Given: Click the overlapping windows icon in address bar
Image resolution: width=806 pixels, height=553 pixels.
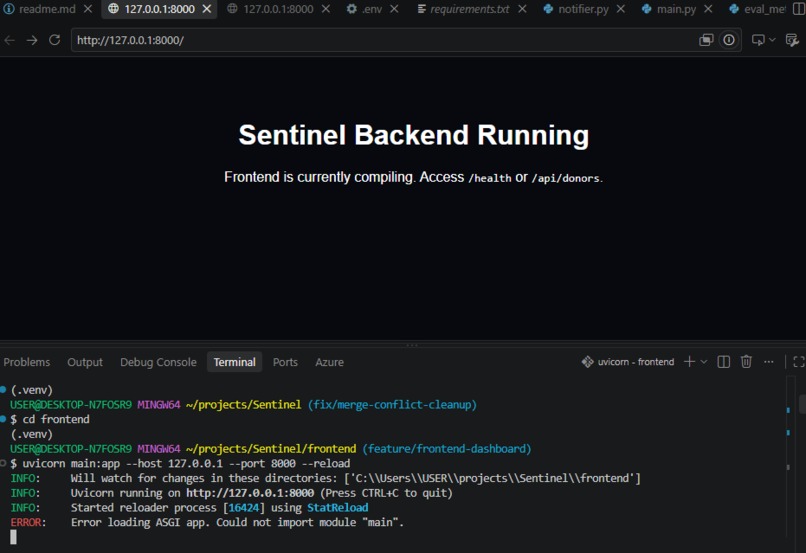Looking at the screenshot, I should click(706, 40).
